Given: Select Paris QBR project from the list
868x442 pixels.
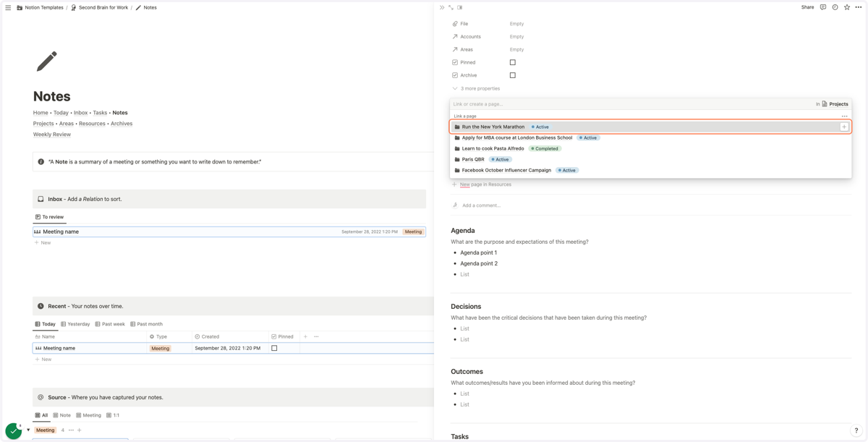Looking at the screenshot, I should [650, 159].
